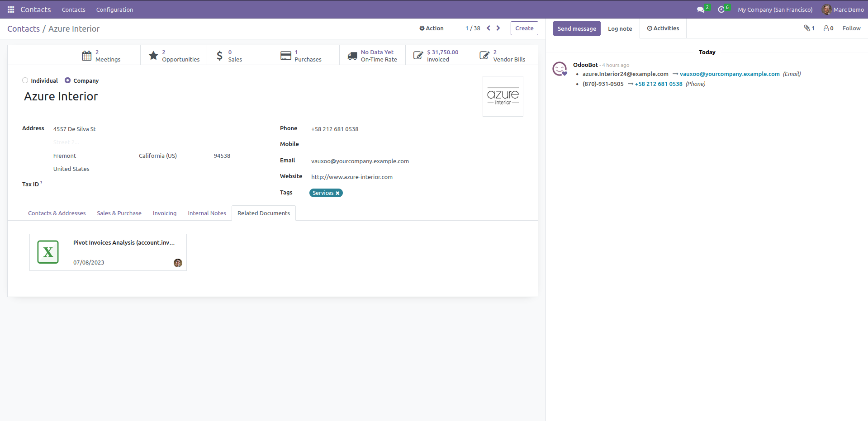Click the followers person icon
The height and width of the screenshot is (421, 868).
826,28
